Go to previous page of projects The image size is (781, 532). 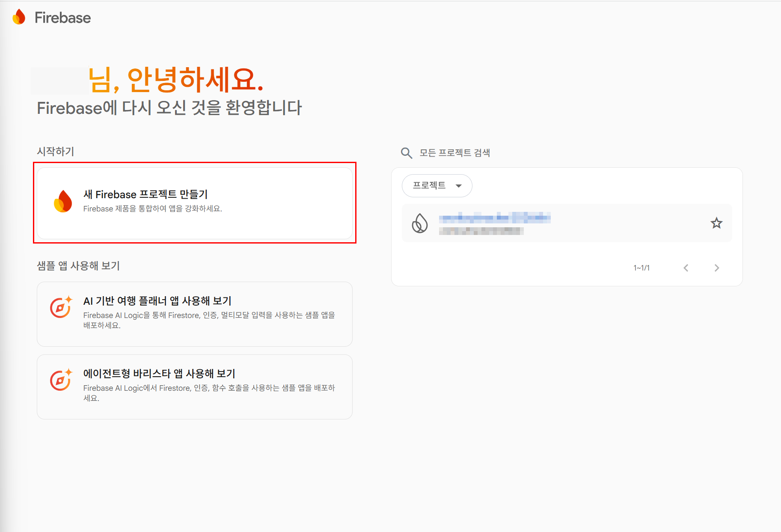[686, 268]
